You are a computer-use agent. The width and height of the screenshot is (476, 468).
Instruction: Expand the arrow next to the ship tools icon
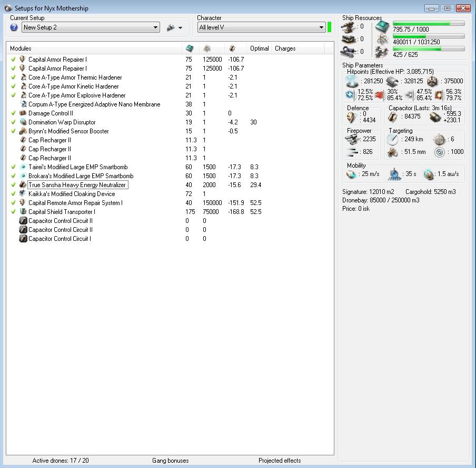click(x=180, y=28)
